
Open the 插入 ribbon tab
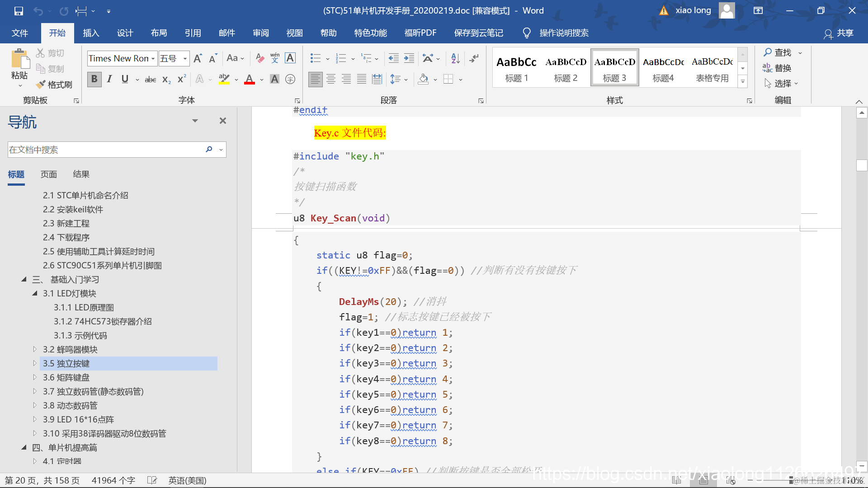91,33
